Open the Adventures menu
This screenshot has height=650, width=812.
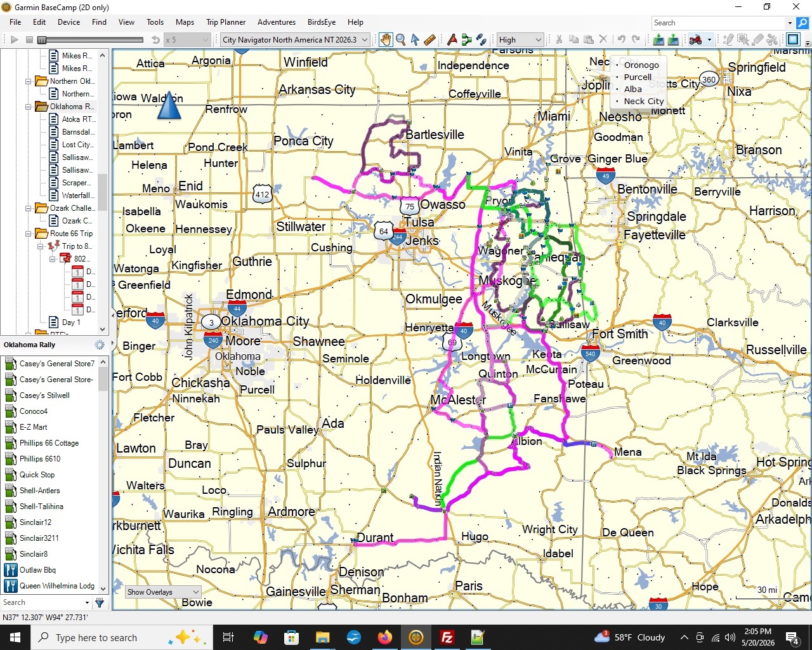[x=277, y=22]
